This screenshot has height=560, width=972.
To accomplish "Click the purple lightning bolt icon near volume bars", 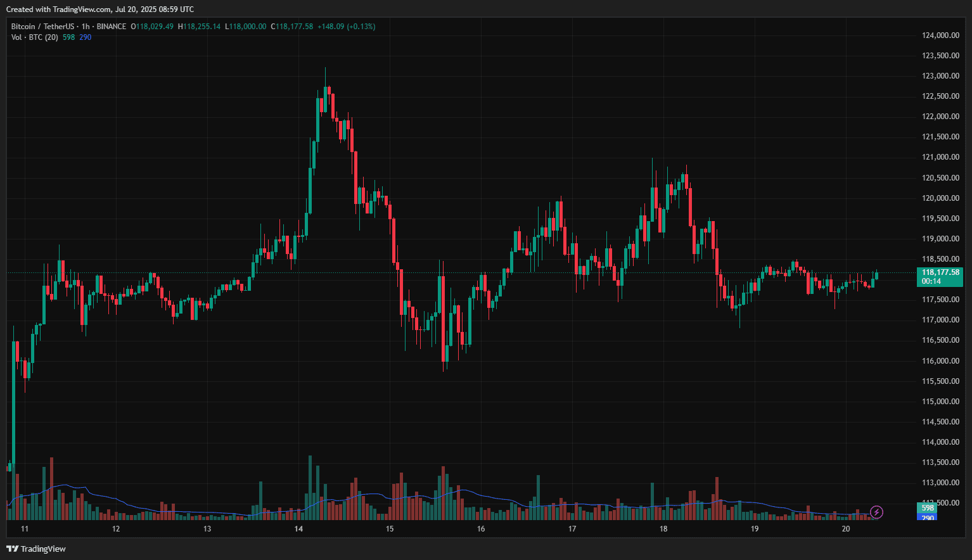I will (x=876, y=512).
